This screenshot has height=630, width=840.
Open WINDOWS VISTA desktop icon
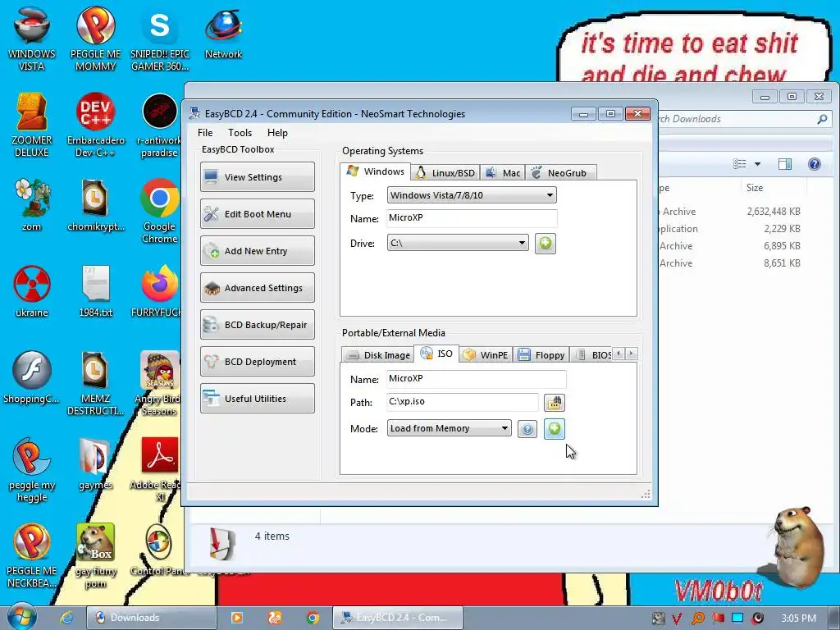[32, 39]
